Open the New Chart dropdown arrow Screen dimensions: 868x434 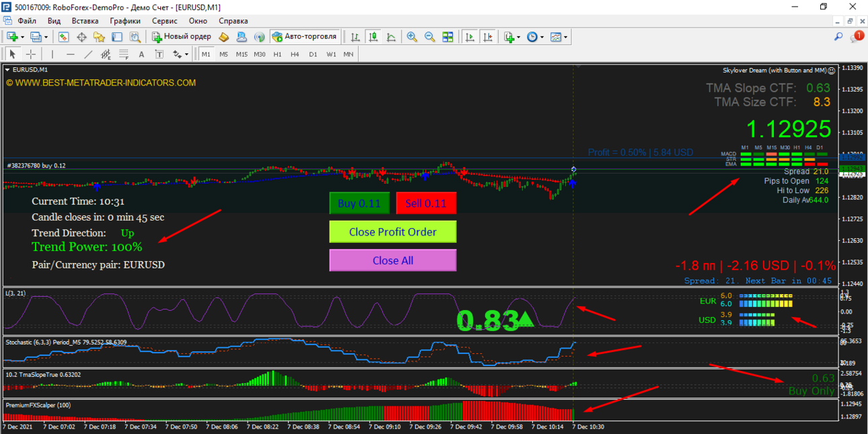click(22, 37)
